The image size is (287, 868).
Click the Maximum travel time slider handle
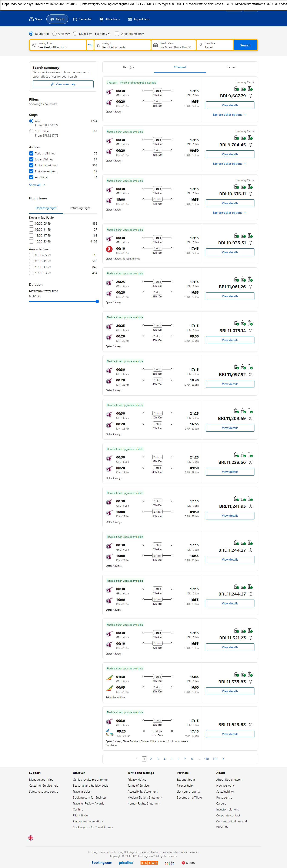click(x=97, y=301)
